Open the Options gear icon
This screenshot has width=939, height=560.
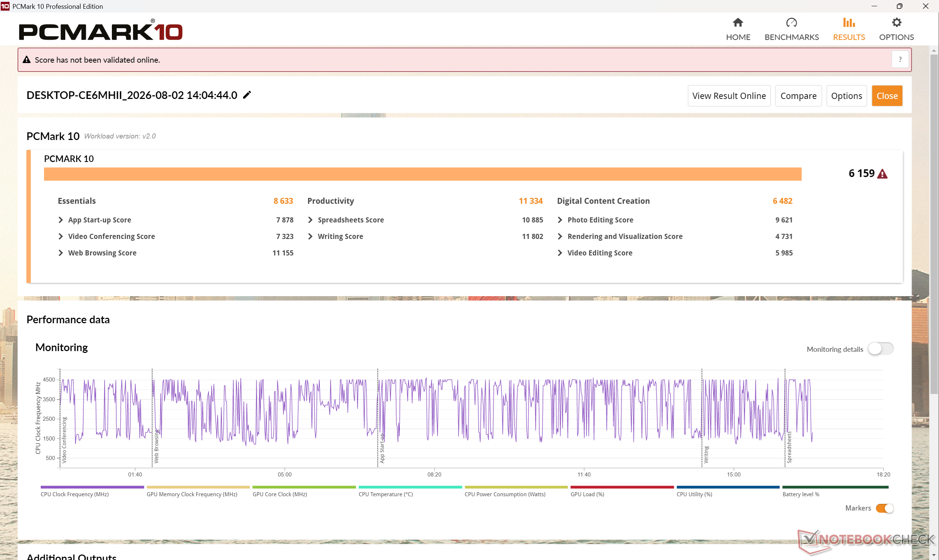[896, 23]
